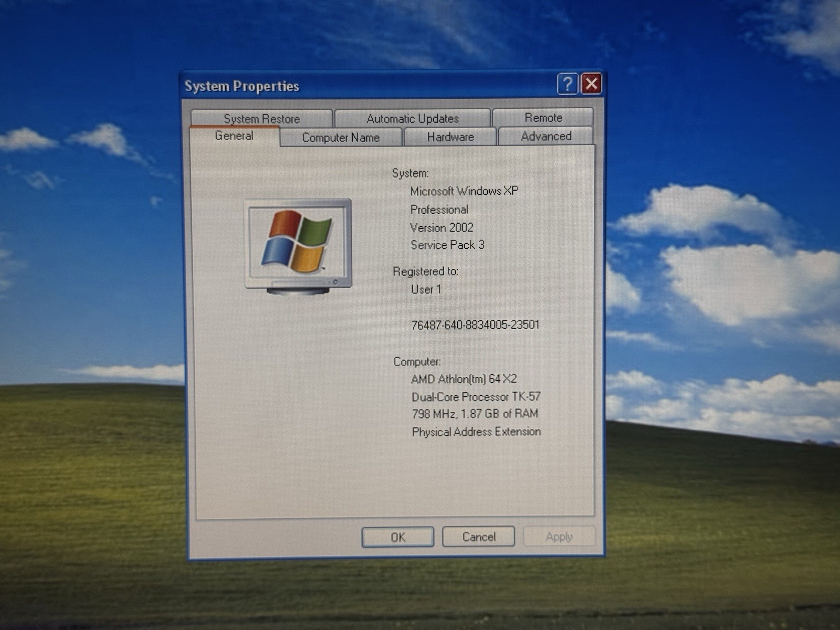Select the 'Microsoft Windows XP' text
This screenshot has height=630, width=840.
point(464,191)
